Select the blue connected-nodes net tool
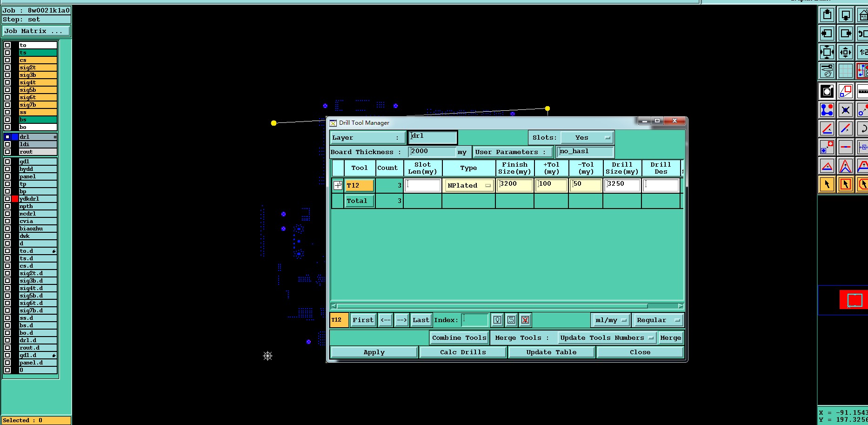 [827, 110]
